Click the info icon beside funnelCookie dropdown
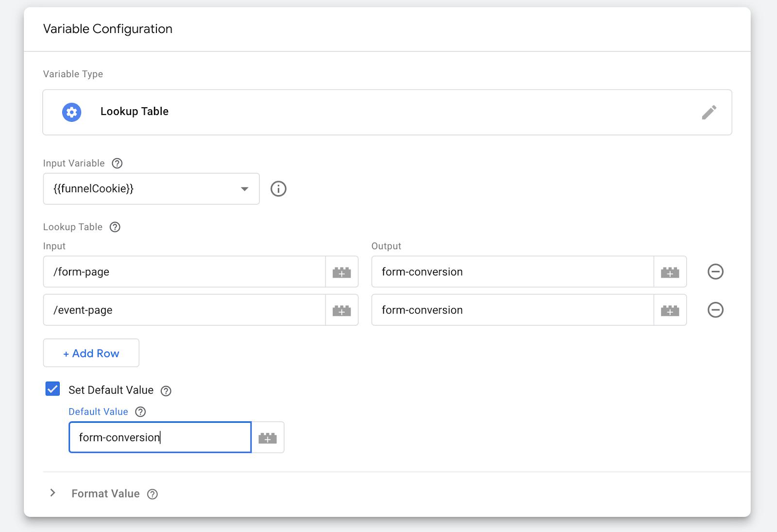777x532 pixels. pyautogui.click(x=278, y=189)
